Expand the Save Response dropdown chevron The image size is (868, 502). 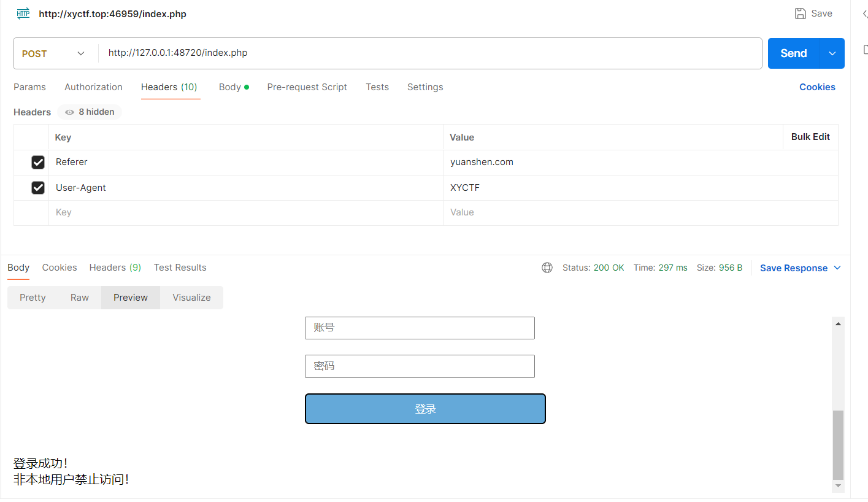[837, 268]
